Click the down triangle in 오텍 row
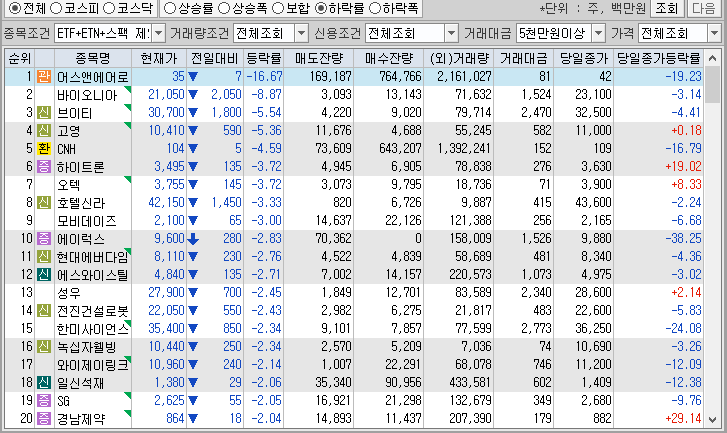This screenshot has width=727, height=433. click(x=193, y=185)
